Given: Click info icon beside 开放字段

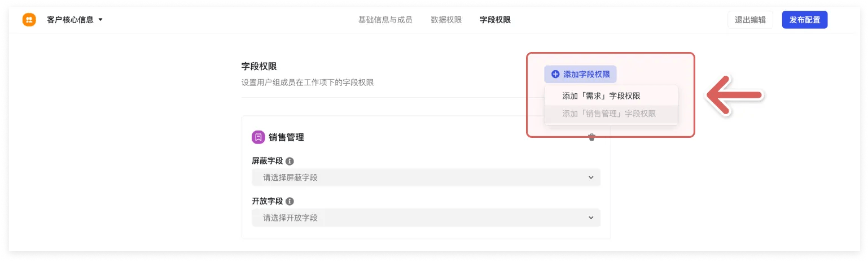Looking at the screenshot, I should click(290, 201).
